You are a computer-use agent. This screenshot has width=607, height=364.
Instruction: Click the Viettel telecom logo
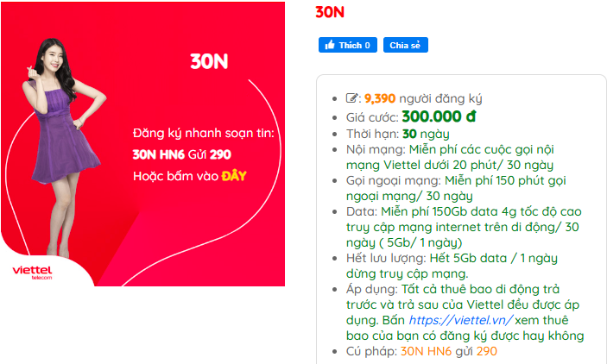33,273
